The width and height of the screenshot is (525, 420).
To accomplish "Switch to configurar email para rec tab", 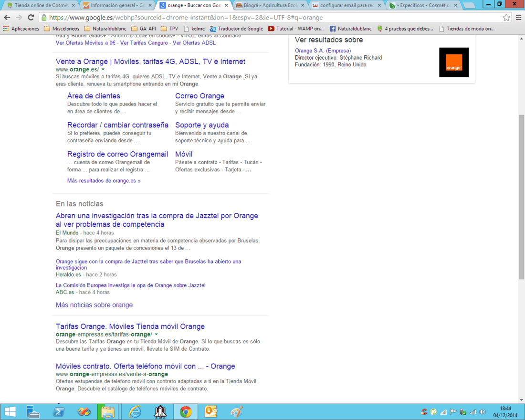I will click(346, 5).
